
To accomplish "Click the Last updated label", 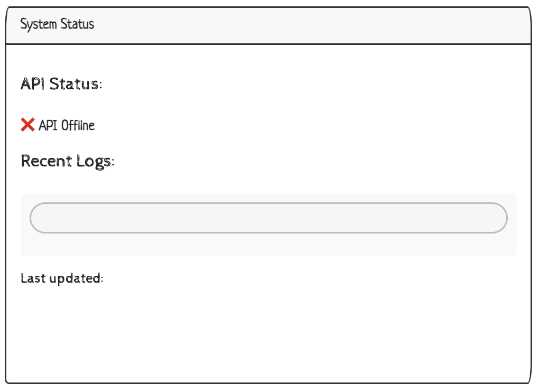I will pyautogui.click(x=62, y=278).
